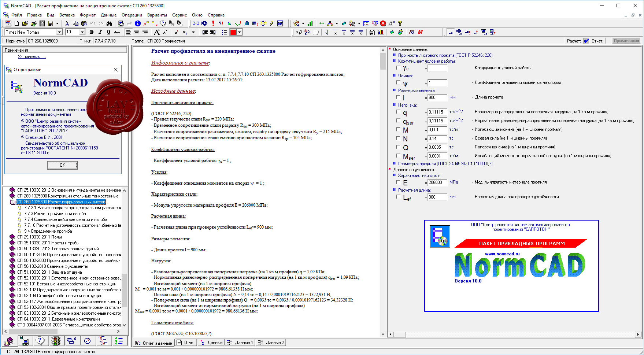The image size is (644, 355).
Task: Follow the примеры link in Примечания
Action: pos(32,56)
